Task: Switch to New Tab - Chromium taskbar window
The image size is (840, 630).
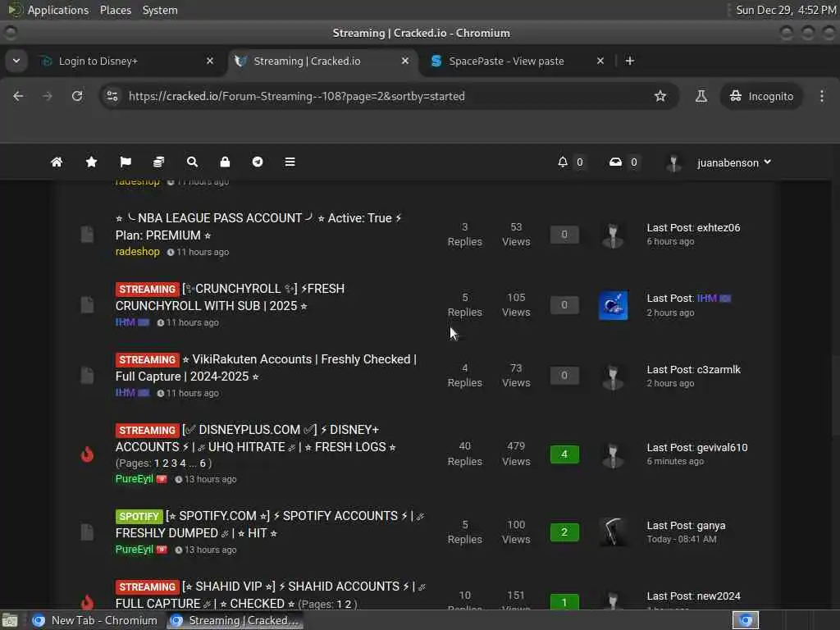Action: (x=95, y=620)
